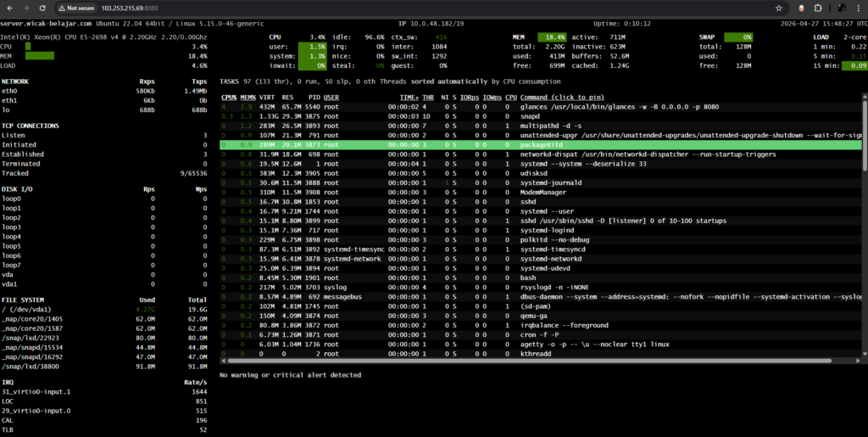The image size is (868, 437).
Task: Click the Uptime: 0:10:12 text
Action: tap(622, 24)
